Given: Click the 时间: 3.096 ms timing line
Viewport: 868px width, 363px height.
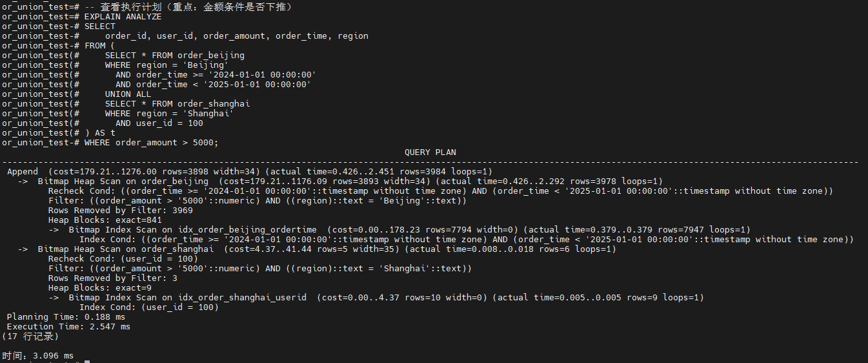Looking at the screenshot, I should [x=38, y=356].
